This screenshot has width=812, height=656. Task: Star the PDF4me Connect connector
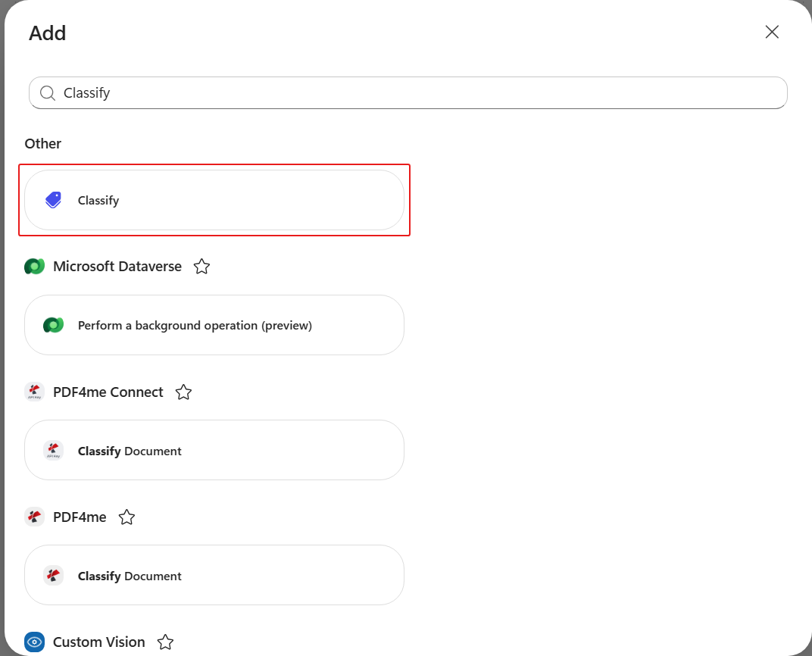click(183, 392)
